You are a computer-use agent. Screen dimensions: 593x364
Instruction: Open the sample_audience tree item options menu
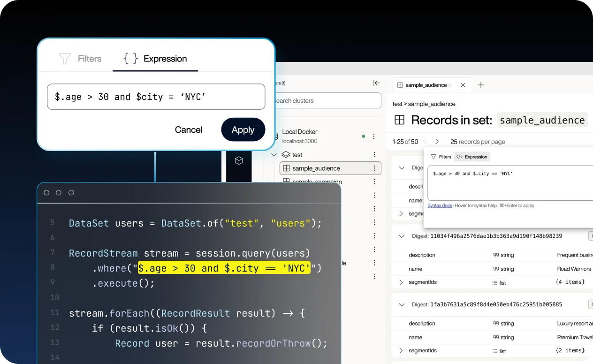[x=374, y=168]
